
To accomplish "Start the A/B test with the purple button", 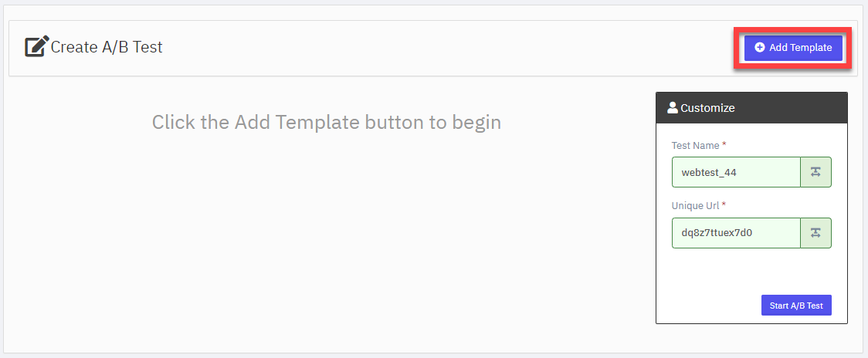I will 796,305.
